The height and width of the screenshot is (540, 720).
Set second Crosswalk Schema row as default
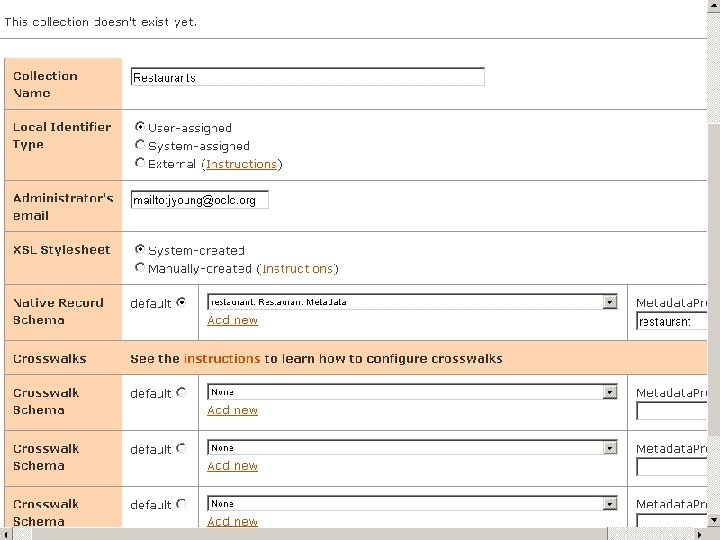[181, 449]
